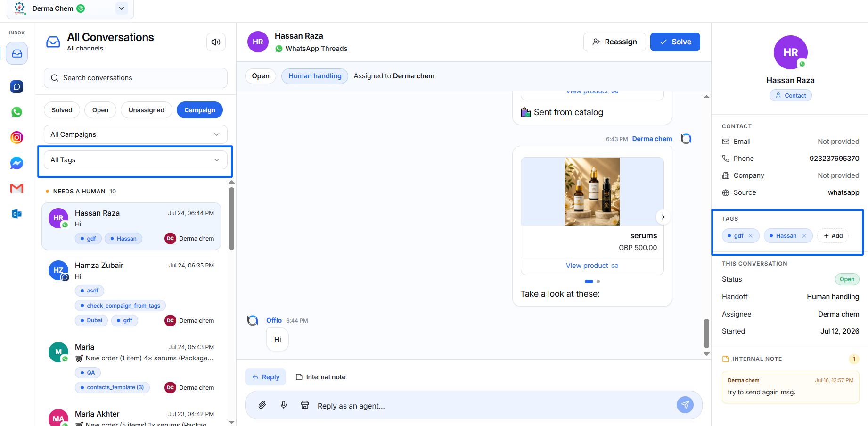This screenshot has width=868, height=426.
Task: Toggle the notification sound speaker icon
Action: tap(216, 42)
